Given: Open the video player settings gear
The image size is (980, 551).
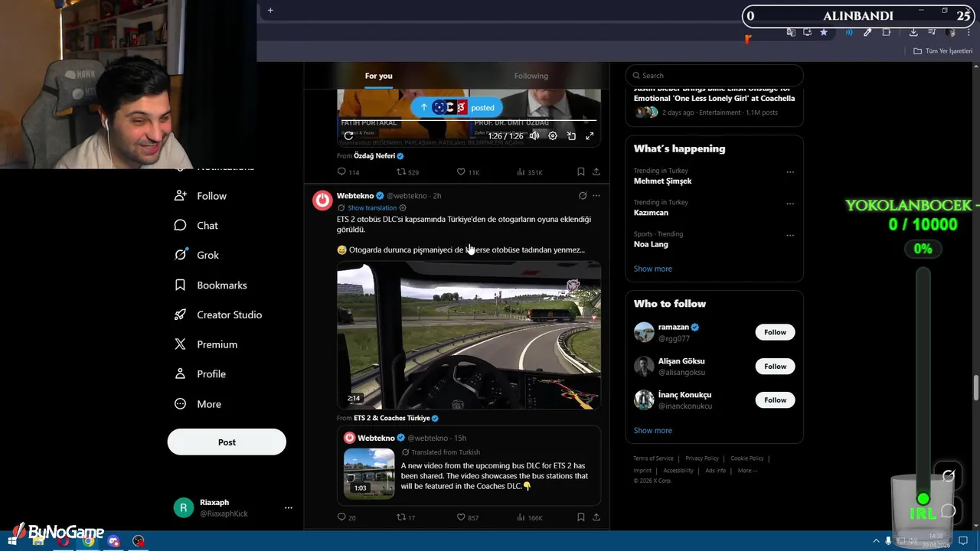Looking at the screenshot, I should 553,135.
